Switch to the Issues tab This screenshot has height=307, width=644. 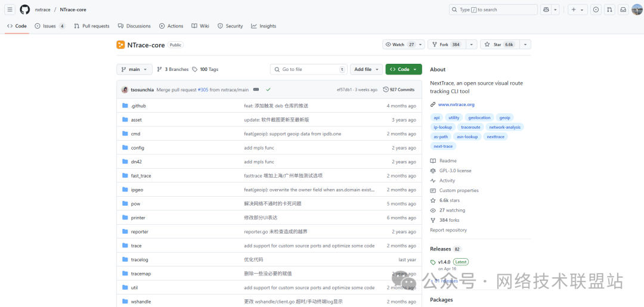[x=50, y=26]
